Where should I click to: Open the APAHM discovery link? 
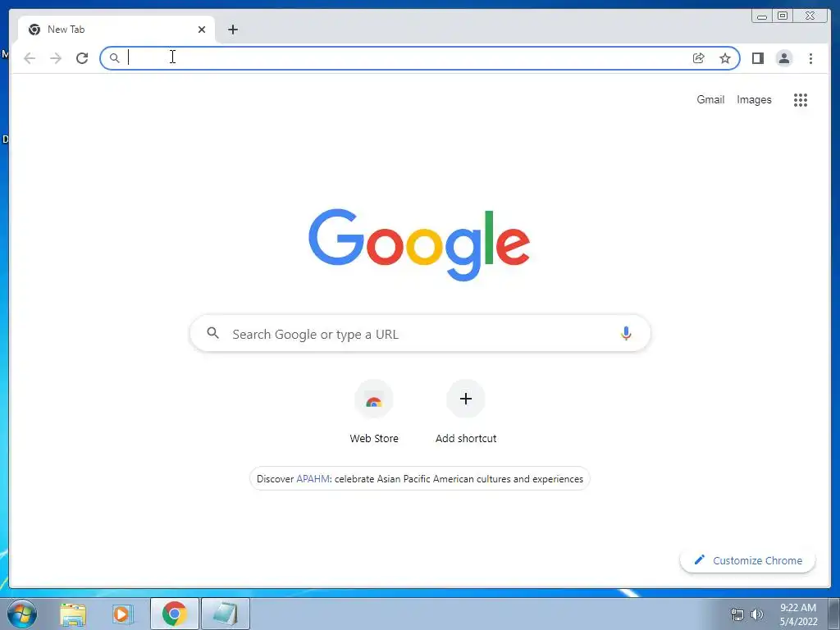click(313, 479)
